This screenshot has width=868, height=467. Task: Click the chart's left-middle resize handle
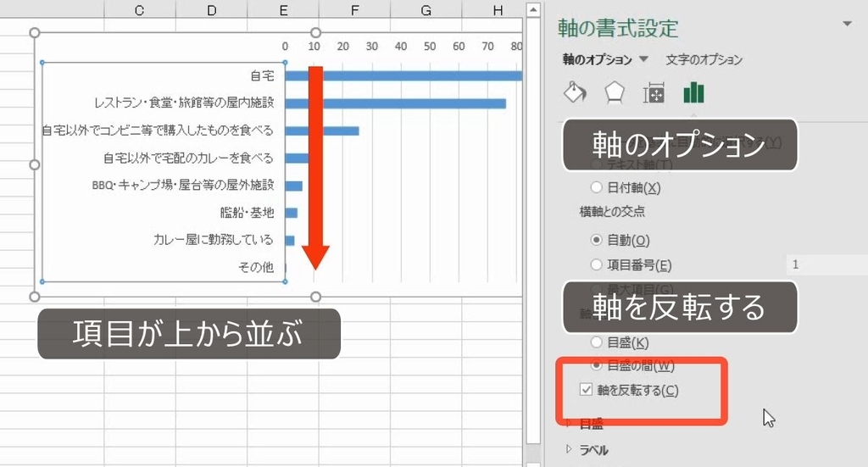click(34, 164)
